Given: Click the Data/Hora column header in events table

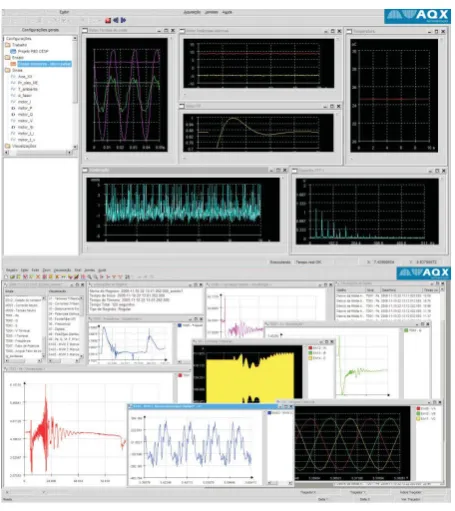Looking at the screenshot, I should click(x=401, y=290).
